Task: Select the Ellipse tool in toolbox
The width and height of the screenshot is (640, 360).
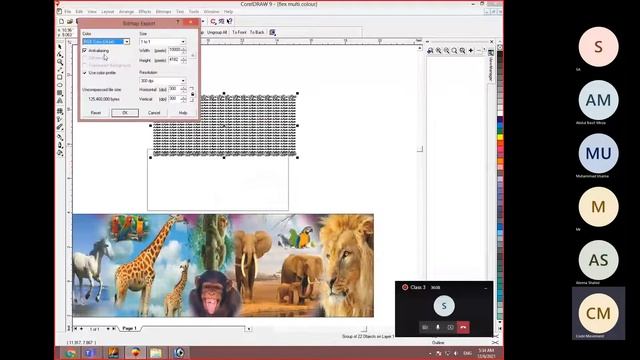Action: click(x=60, y=85)
